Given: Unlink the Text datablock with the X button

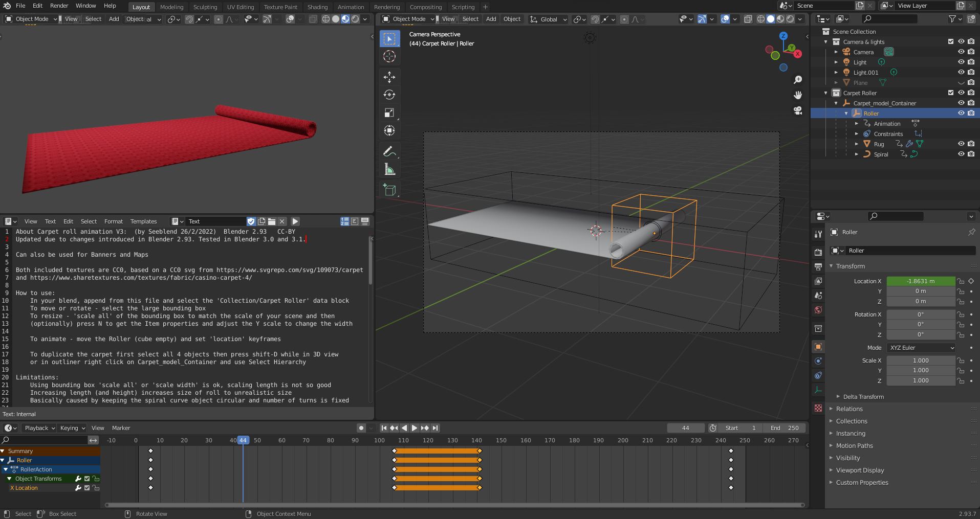Looking at the screenshot, I should point(282,221).
